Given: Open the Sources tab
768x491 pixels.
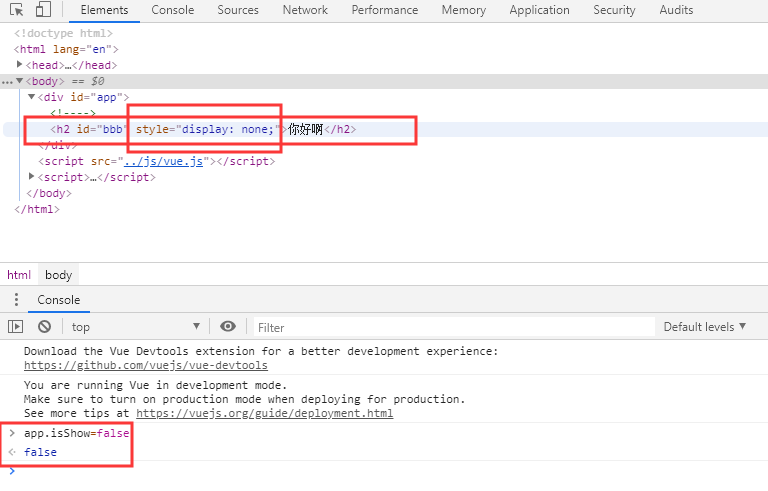Looking at the screenshot, I should click(238, 10).
